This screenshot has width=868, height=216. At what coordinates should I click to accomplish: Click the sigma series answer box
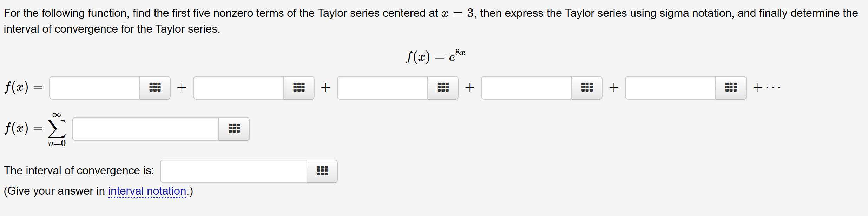click(x=145, y=129)
